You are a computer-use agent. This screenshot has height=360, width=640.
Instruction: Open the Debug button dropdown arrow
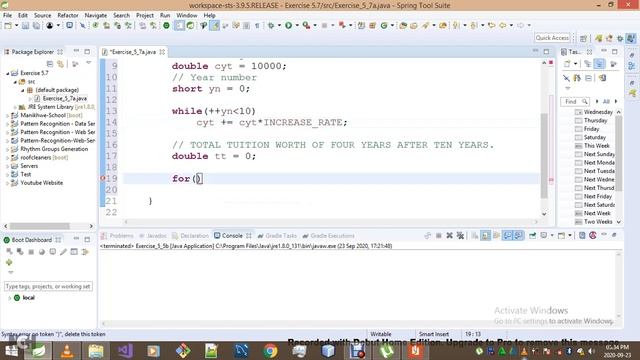[x=279, y=26]
